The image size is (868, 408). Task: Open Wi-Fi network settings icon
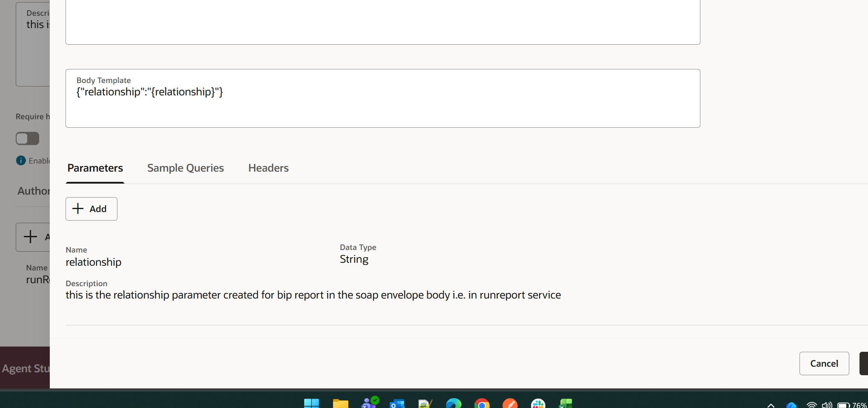811,405
